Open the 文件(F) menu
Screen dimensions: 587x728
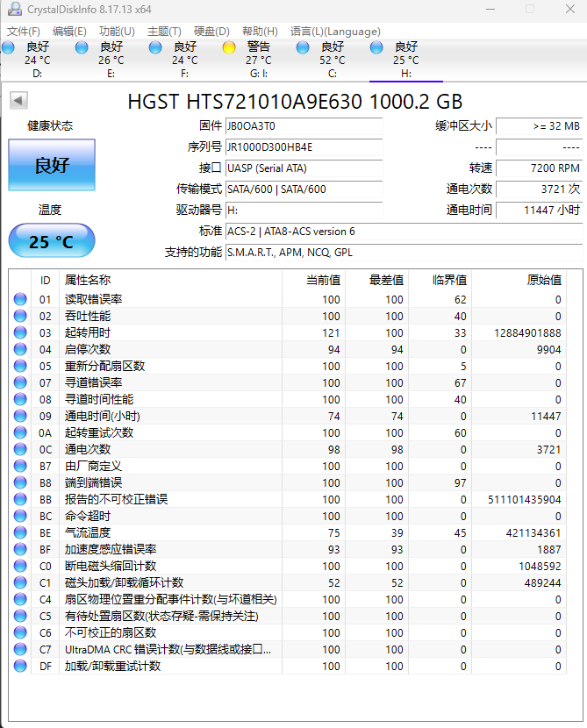(23, 31)
